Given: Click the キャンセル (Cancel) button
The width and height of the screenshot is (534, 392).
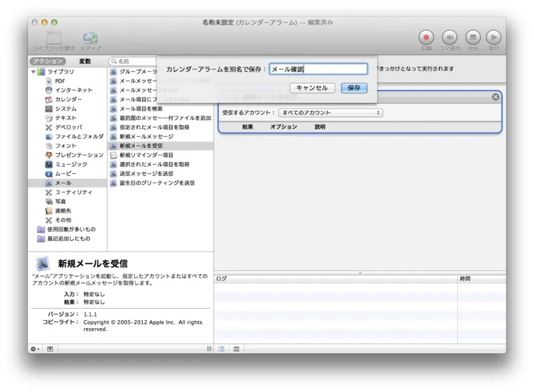Looking at the screenshot, I should (x=312, y=88).
